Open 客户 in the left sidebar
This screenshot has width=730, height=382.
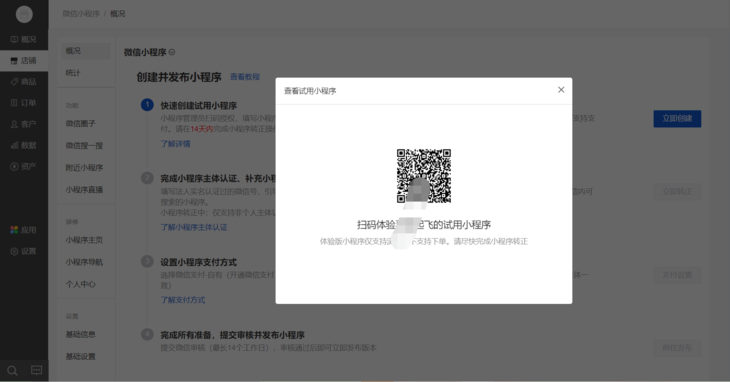pos(24,124)
